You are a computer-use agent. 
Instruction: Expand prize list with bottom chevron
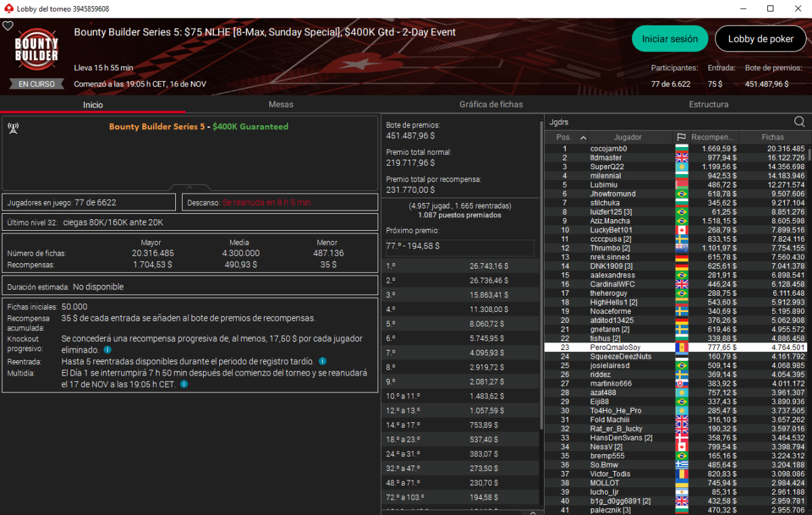tap(531, 512)
